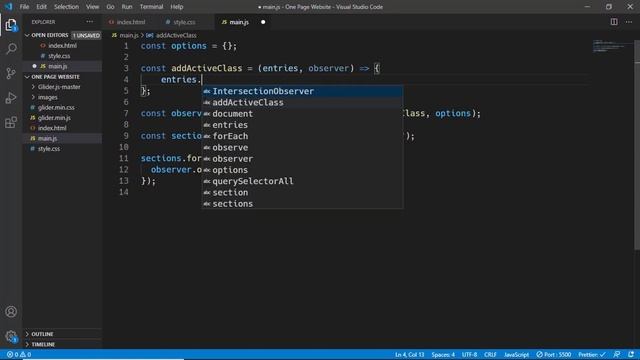
Task: Open the File menu
Action: click(x=24, y=7)
